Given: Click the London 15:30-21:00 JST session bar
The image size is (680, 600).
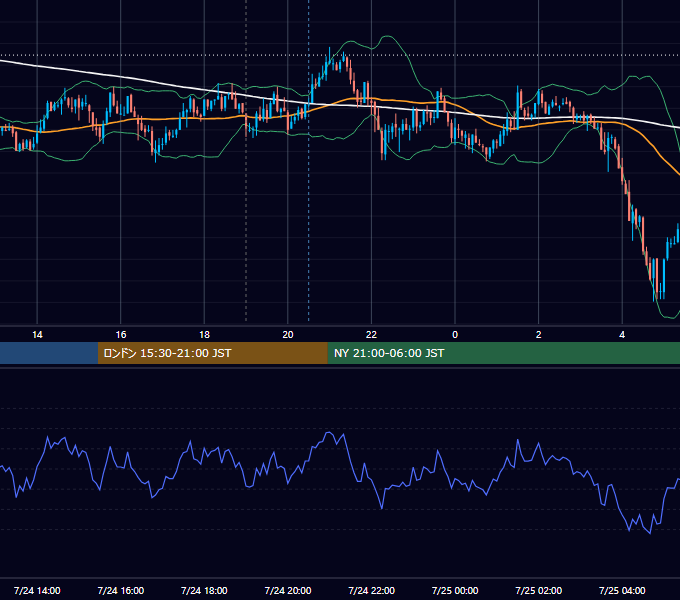Looking at the screenshot, I should pyautogui.click(x=212, y=353).
